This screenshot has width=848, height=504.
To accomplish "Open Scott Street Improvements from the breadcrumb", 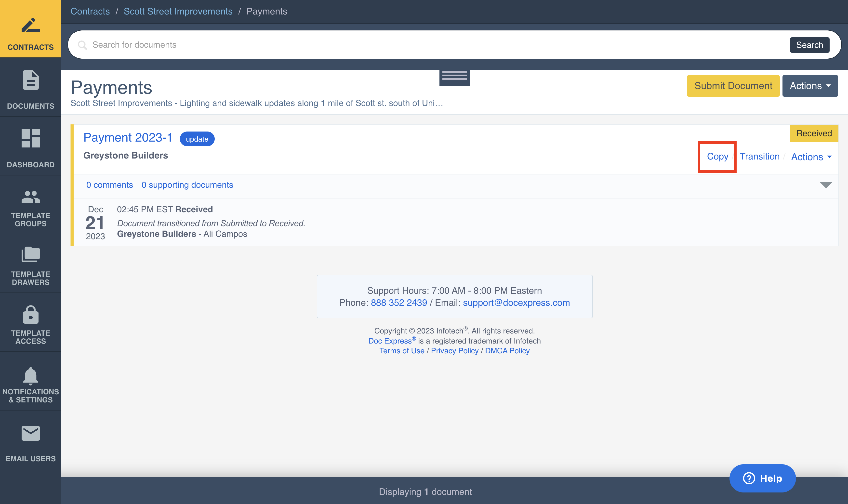I will (x=178, y=11).
